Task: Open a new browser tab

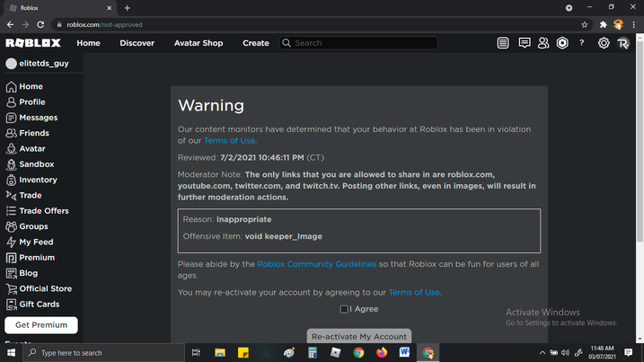Action: click(127, 8)
